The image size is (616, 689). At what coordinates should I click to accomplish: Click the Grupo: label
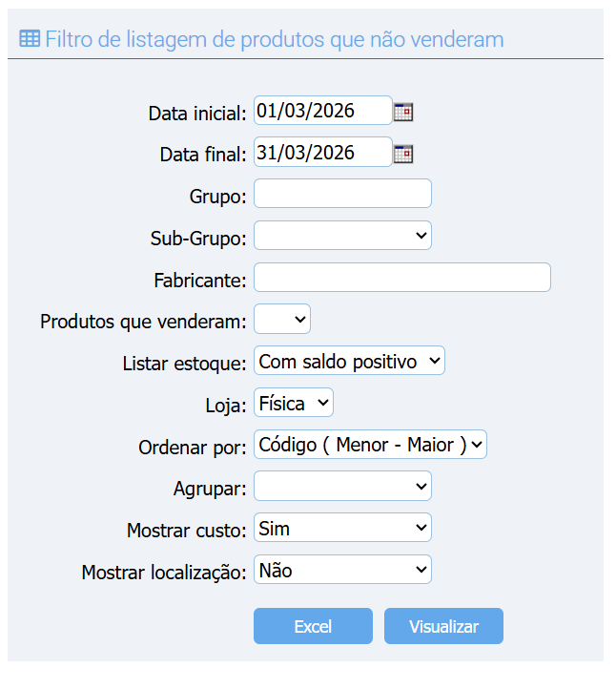point(218,197)
